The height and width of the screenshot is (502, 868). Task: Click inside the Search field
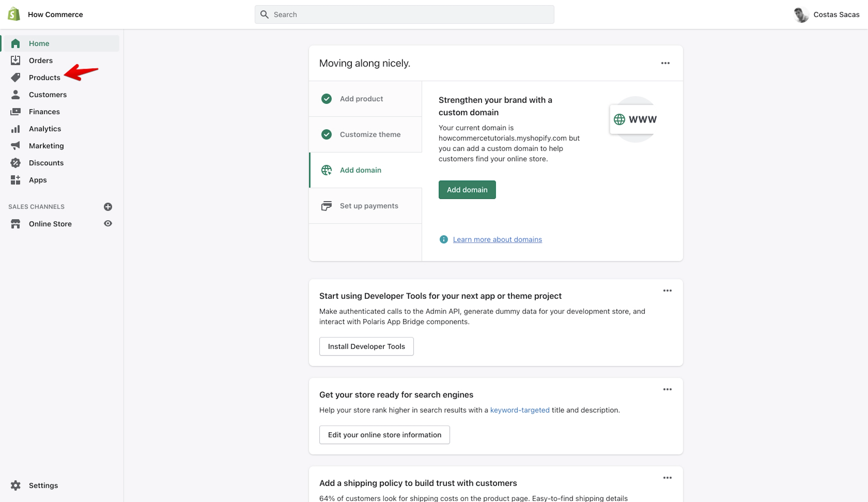click(404, 14)
